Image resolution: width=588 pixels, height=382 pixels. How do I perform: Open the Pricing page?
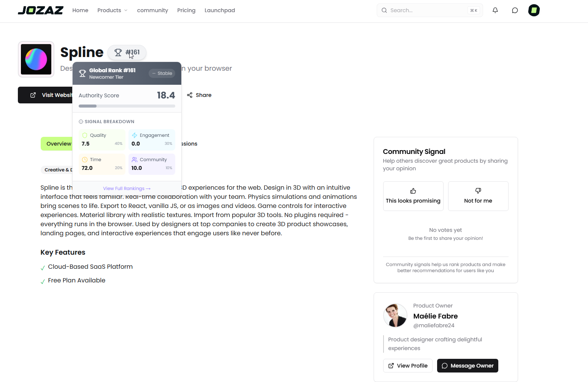point(186,10)
